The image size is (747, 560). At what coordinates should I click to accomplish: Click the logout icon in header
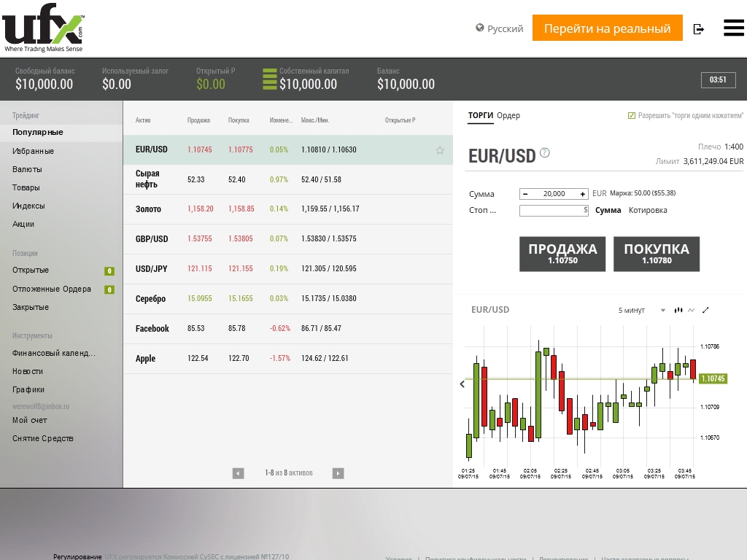[698, 29]
